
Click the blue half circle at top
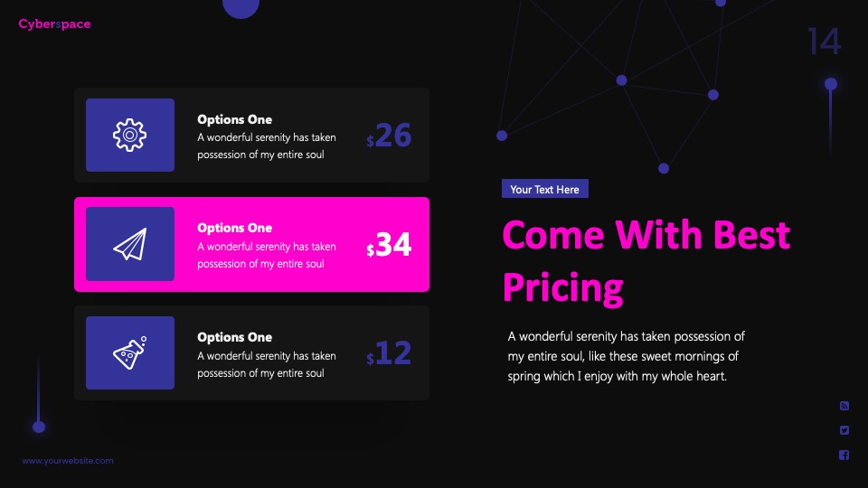coord(241,9)
